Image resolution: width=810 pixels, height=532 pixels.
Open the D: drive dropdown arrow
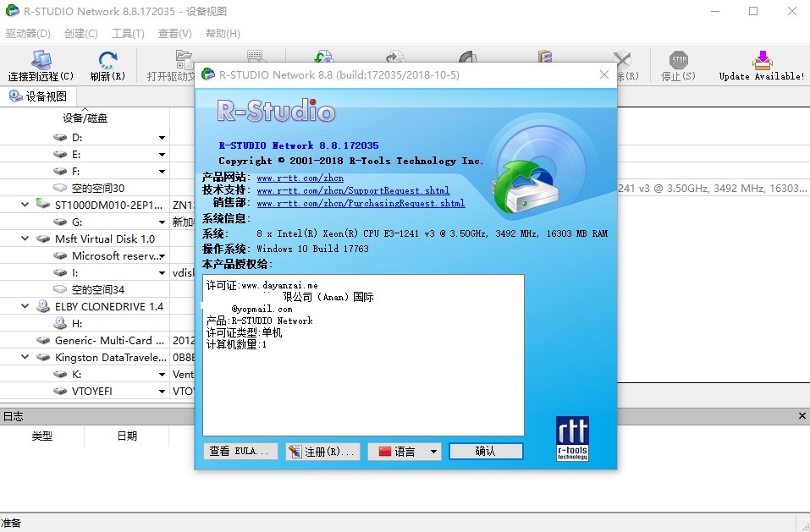[x=162, y=136]
